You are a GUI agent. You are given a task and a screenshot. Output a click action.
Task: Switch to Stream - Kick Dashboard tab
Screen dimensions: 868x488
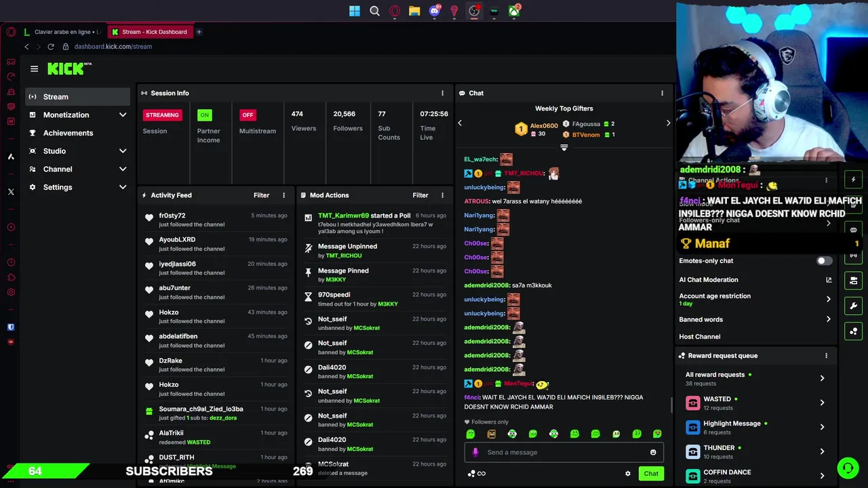[x=150, y=32]
